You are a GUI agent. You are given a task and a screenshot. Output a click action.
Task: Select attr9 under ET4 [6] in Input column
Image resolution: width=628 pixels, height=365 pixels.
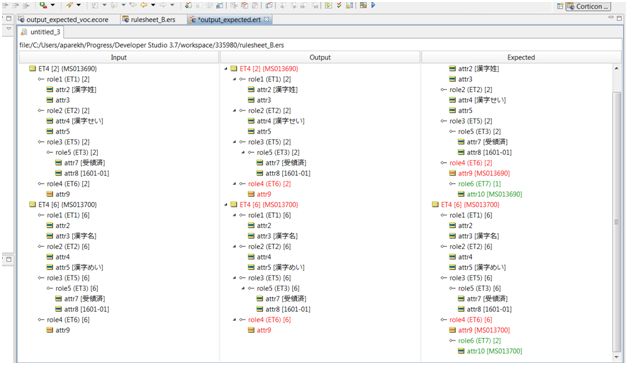(x=62, y=330)
